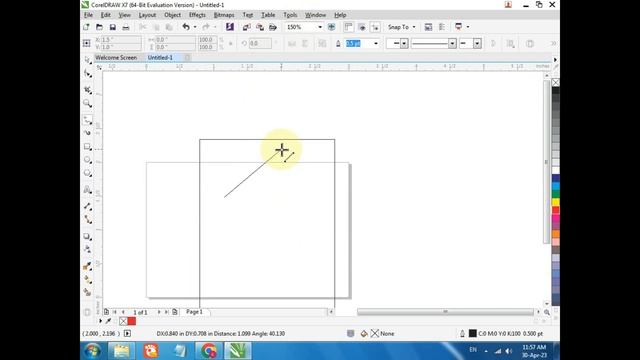Switch to the Welcome Screen tab
640x360 pixels.
point(116,58)
